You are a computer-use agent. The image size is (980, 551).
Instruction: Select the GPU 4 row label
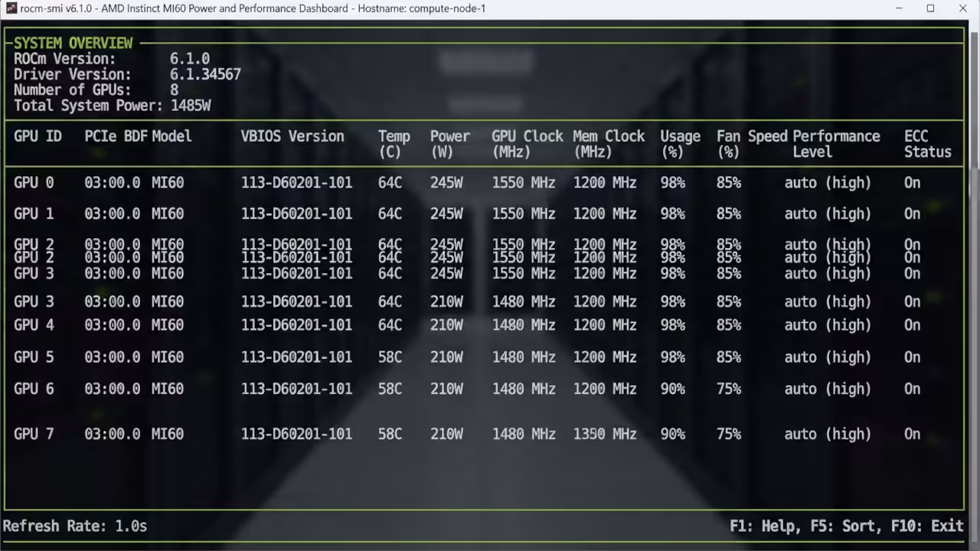coord(34,325)
